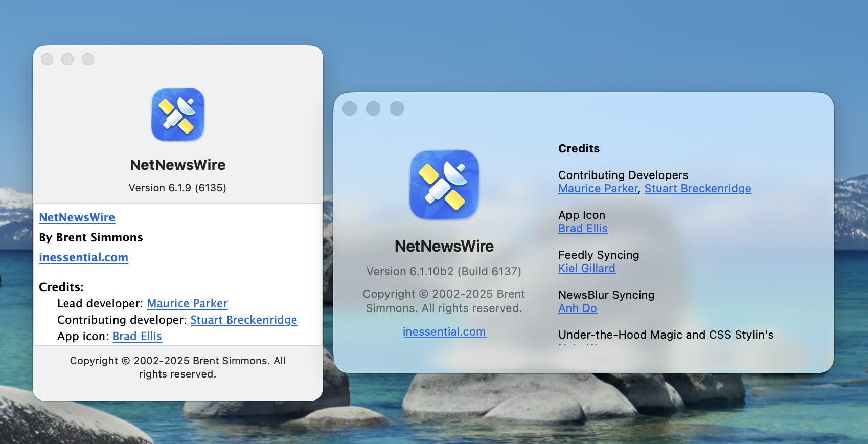Open Stuart Breckenridge link under 'Contributing Developers'
The image size is (868, 444).
tap(698, 188)
